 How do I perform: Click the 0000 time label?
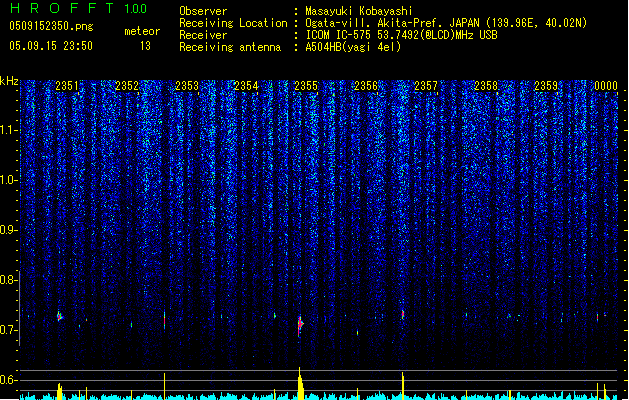click(x=606, y=86)
